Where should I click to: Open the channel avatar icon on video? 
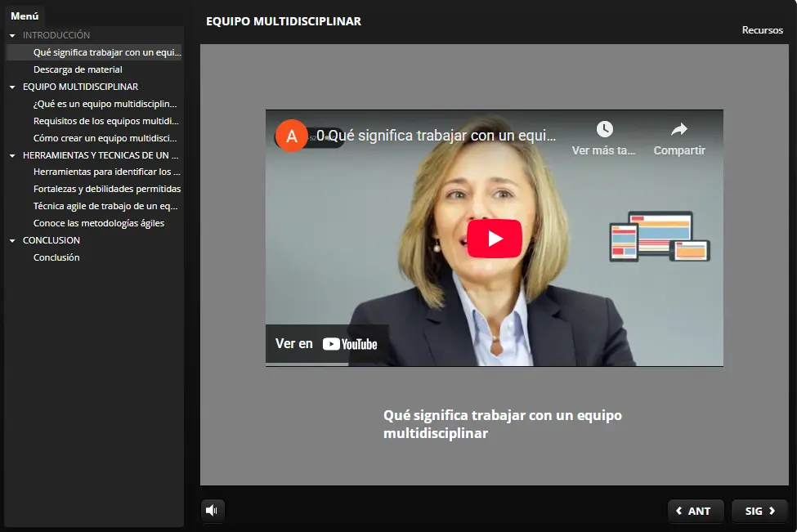pyautogui.click(x=292, y=136)
